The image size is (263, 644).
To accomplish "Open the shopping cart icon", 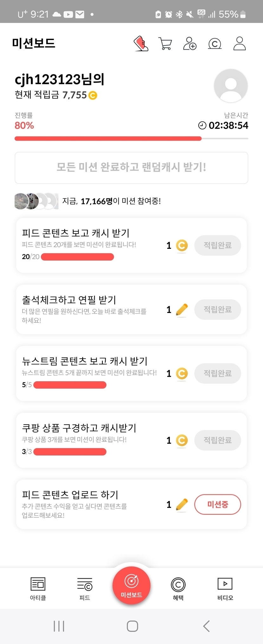I will point(165,43).
